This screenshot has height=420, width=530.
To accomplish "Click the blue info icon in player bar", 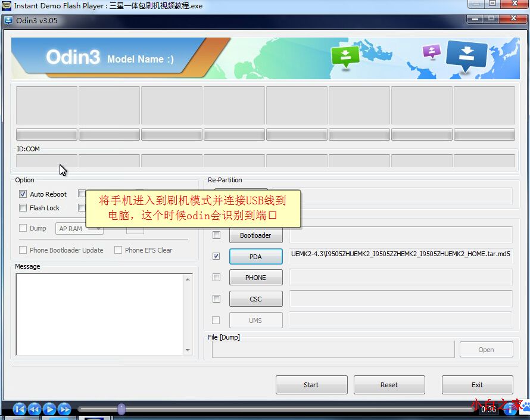I will 510,410.
